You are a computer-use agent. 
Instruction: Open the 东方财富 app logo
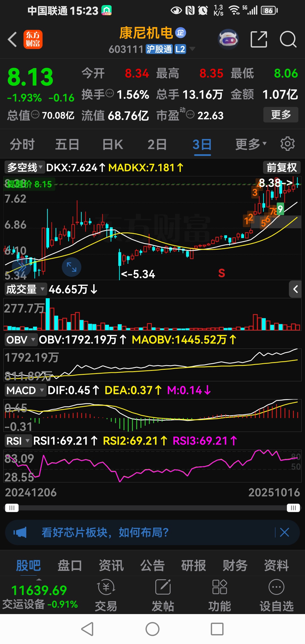[33, 39]
